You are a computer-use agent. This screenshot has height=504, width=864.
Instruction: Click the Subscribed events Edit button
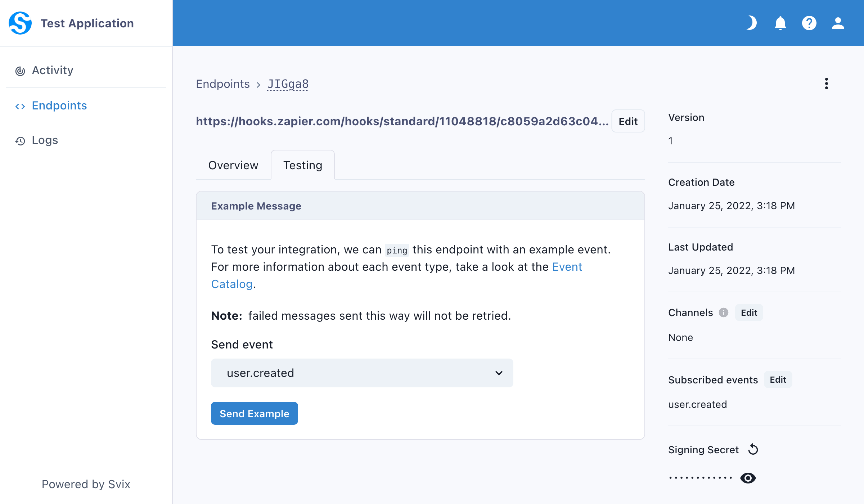(x=778, y=379)
